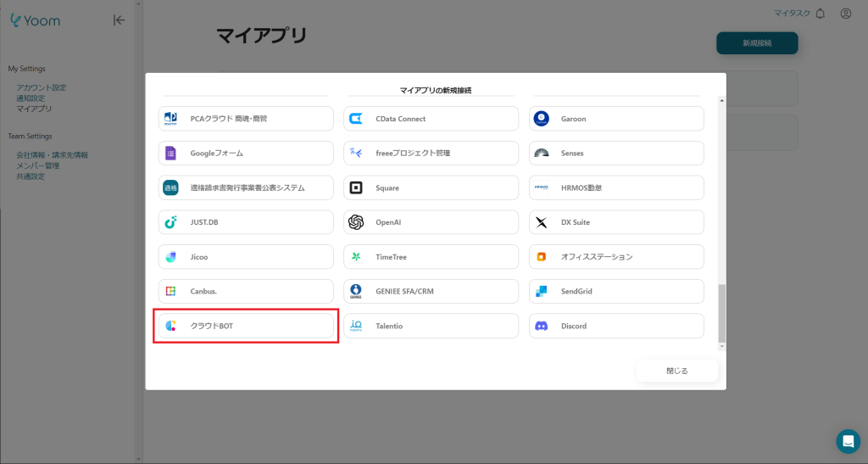Click the Garoon icon

click(x=542, y=119)
